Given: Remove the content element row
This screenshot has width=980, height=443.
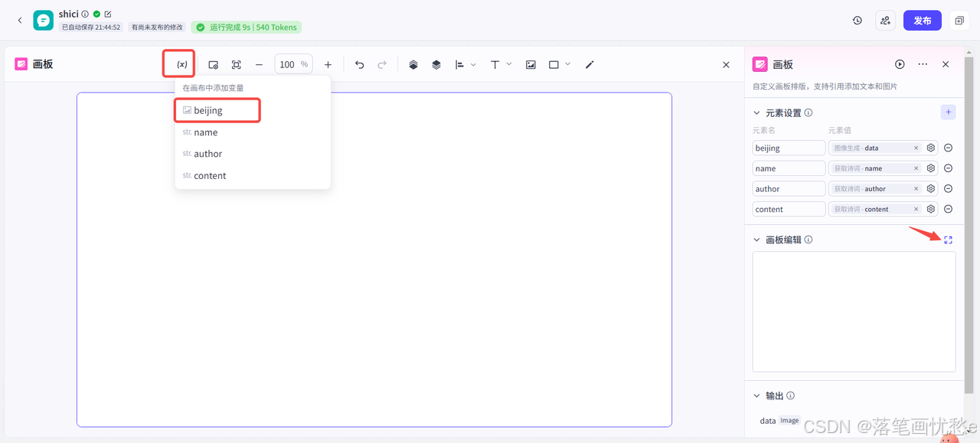Looking at the screenshot, I should (948, 209).
